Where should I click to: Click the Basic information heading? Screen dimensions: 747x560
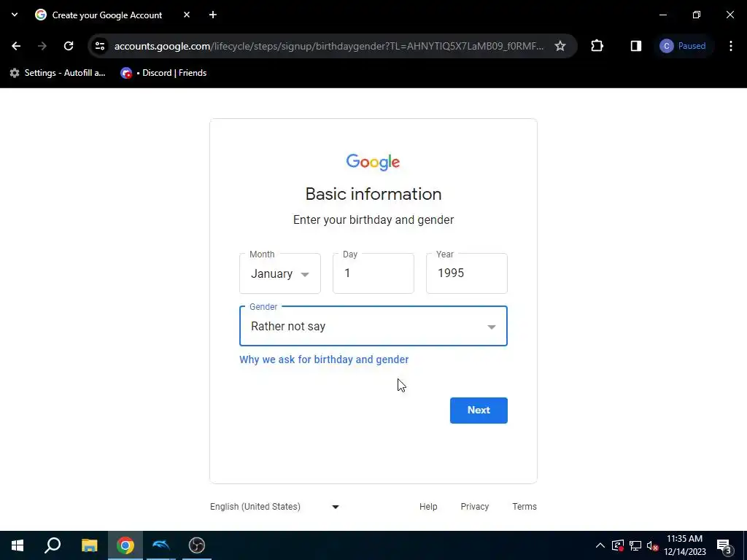pos(373,194)
